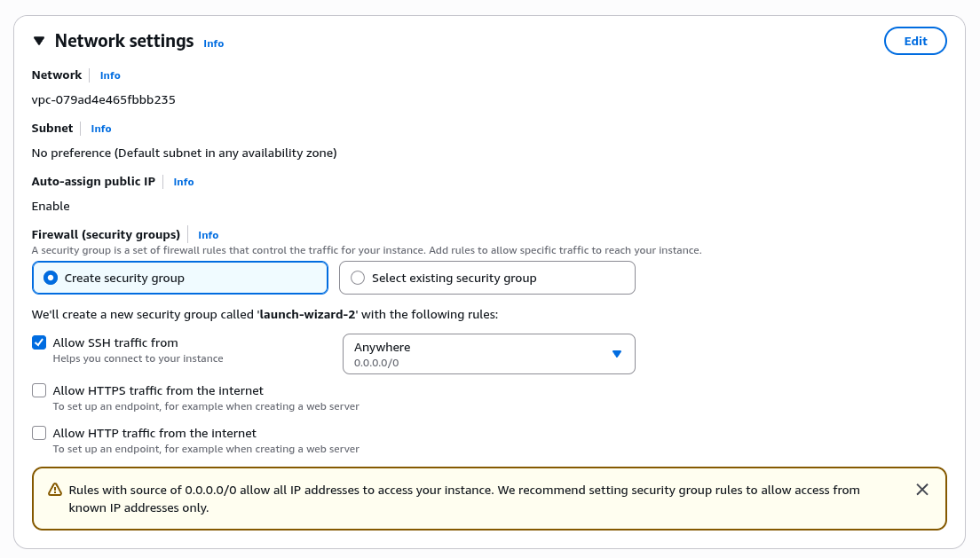
Task: Open Info link for Auto-assign public IP
Action: (x=184, y=182)
